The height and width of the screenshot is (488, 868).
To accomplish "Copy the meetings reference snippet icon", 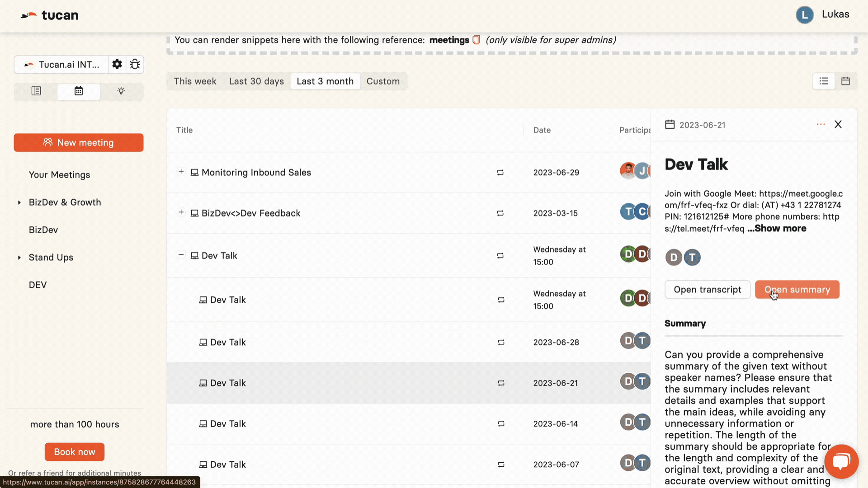I will click(x=476, y=40).
